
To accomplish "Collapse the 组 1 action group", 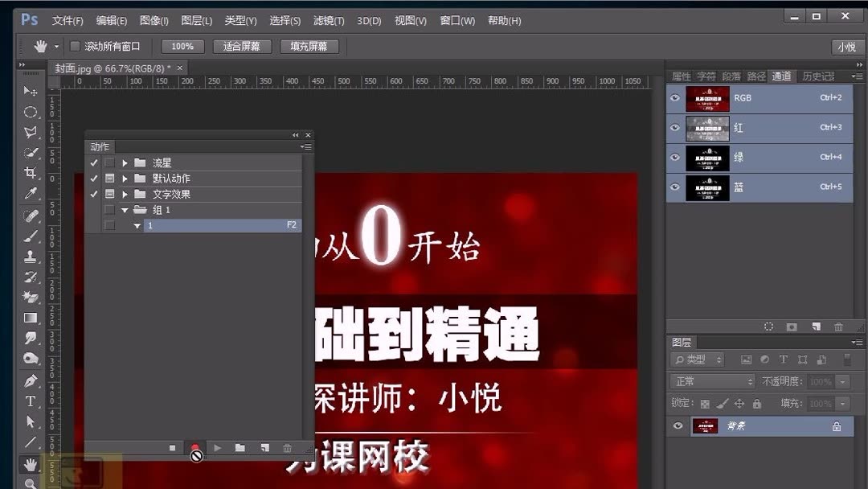I will pyautogui.click(x=125, y=209).
